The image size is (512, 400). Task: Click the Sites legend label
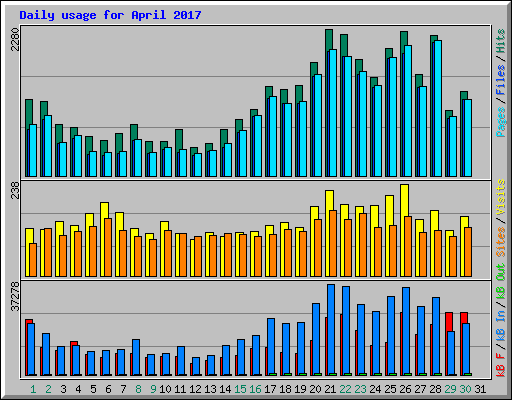(x=501, y=242)
